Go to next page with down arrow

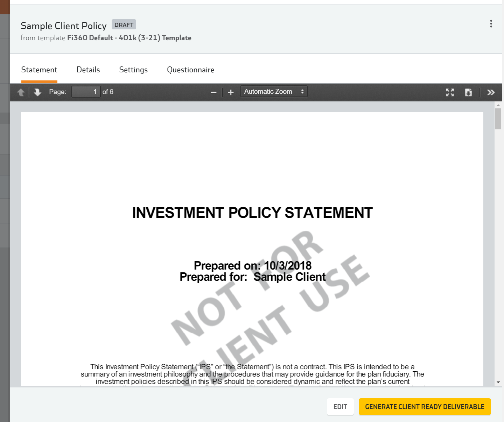pos(37,92)
